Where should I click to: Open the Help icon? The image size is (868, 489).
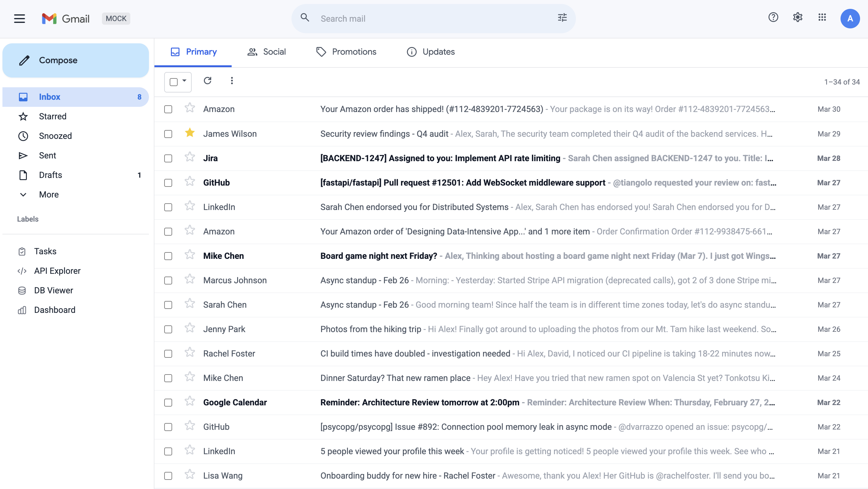pyautogui.click(x=773, y=17)
